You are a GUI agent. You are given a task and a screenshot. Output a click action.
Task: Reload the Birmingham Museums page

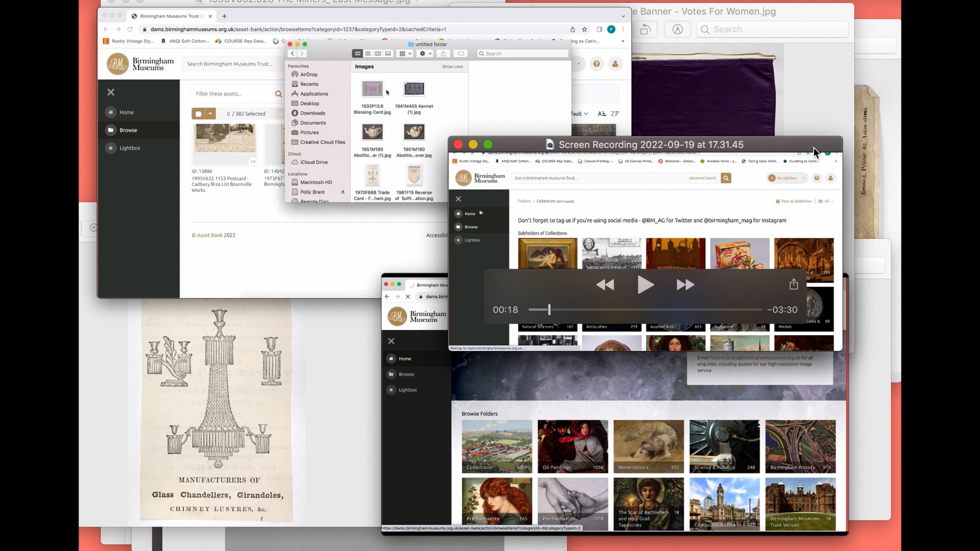click(130, 29)
